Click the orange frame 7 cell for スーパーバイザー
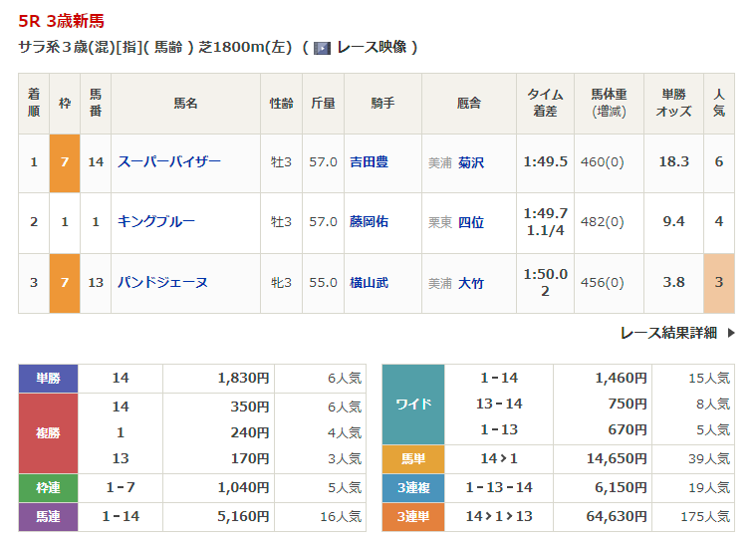The height and width of the screenshot is (542, 756). 65,161
